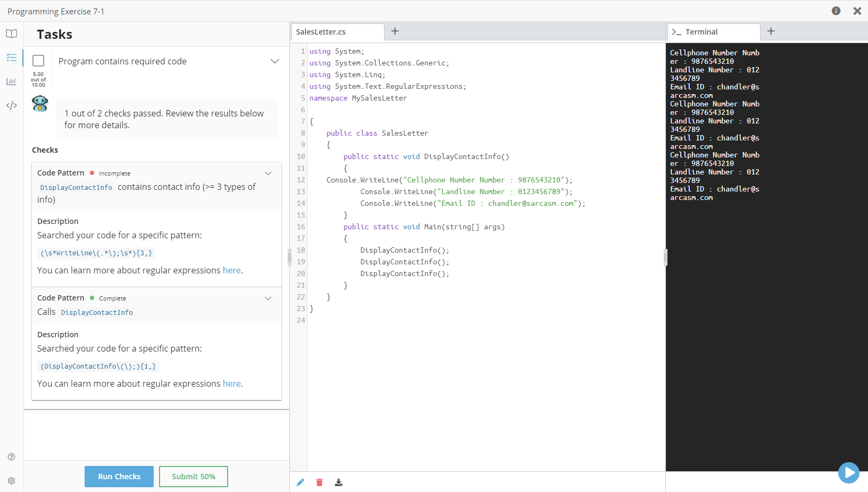Select the tasks checklist sidebar icon

click(12, 57)
